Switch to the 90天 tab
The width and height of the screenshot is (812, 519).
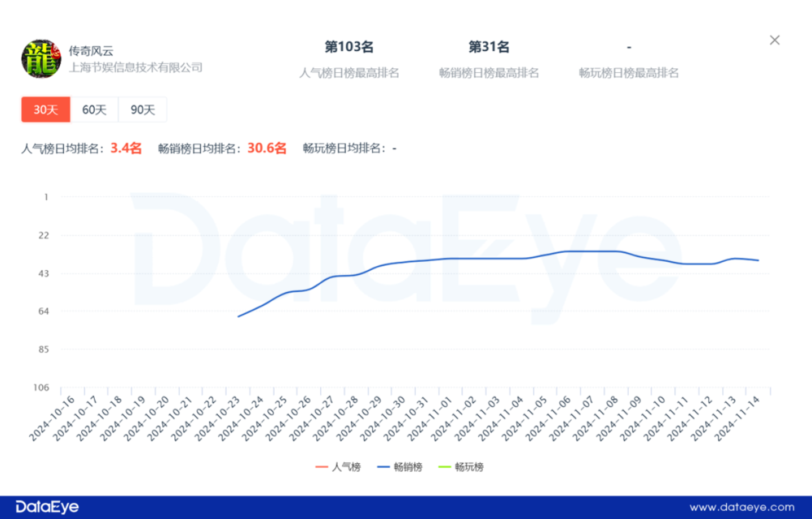[x=143, y=109]
